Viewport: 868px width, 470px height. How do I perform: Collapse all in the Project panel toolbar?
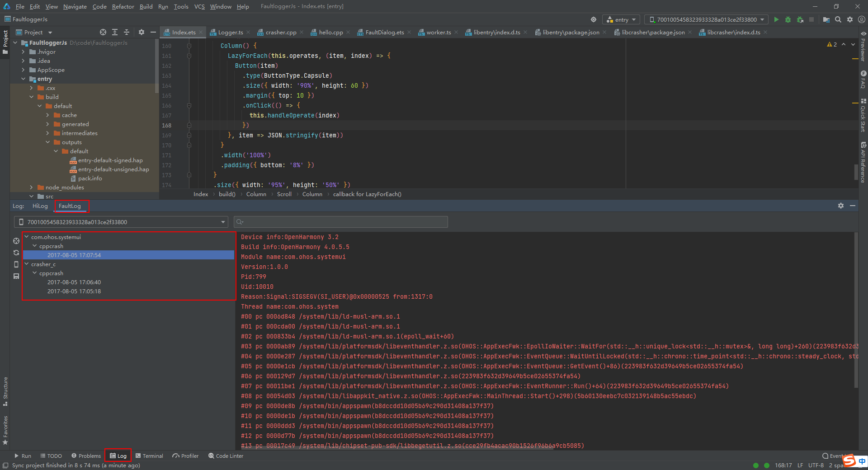pyautogui.click(x=127, y=32)
